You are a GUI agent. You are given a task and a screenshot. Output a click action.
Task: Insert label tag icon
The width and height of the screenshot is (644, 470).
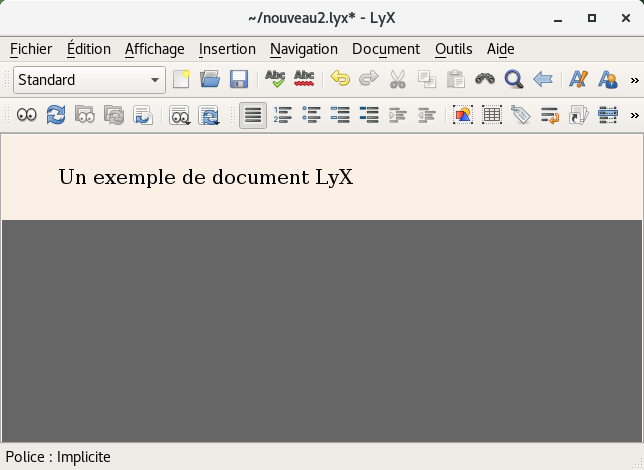tap(521, 115)
